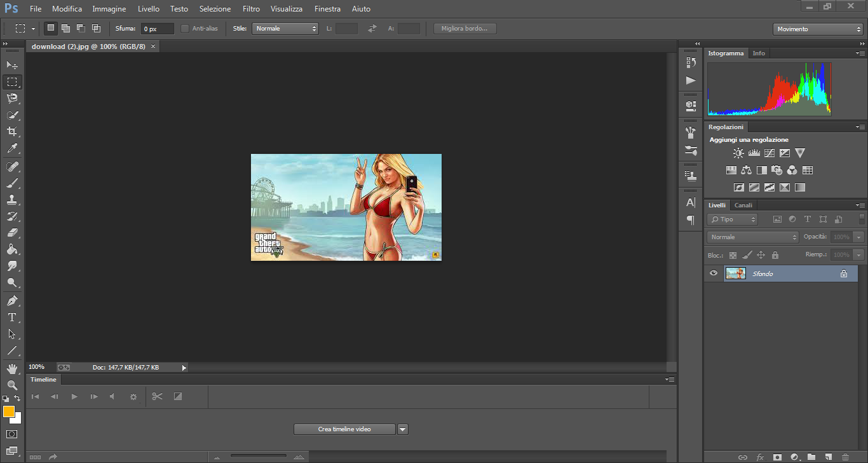The image size is (868, 463).
Task: Open the Tipo layer filter dropdown
Action: (732, 219)
